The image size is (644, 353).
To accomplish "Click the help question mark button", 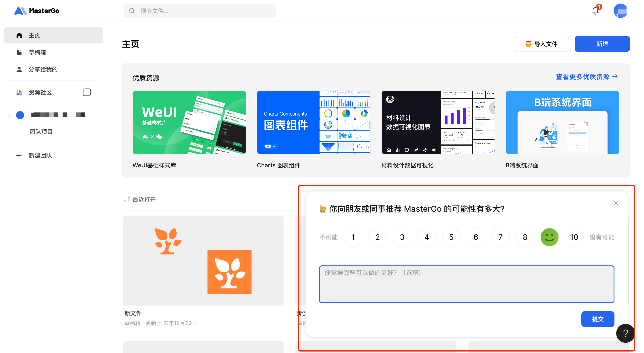I will [625, 333].
